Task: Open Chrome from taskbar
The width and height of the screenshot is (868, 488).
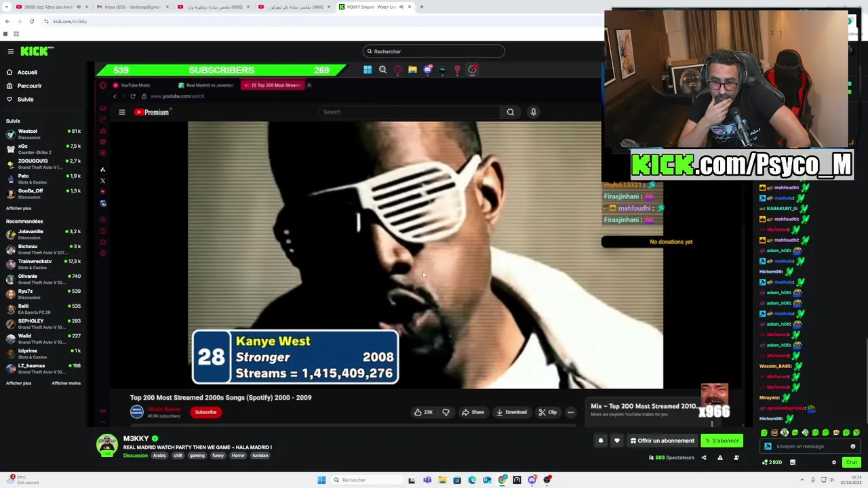Action: tap(502, 480)
